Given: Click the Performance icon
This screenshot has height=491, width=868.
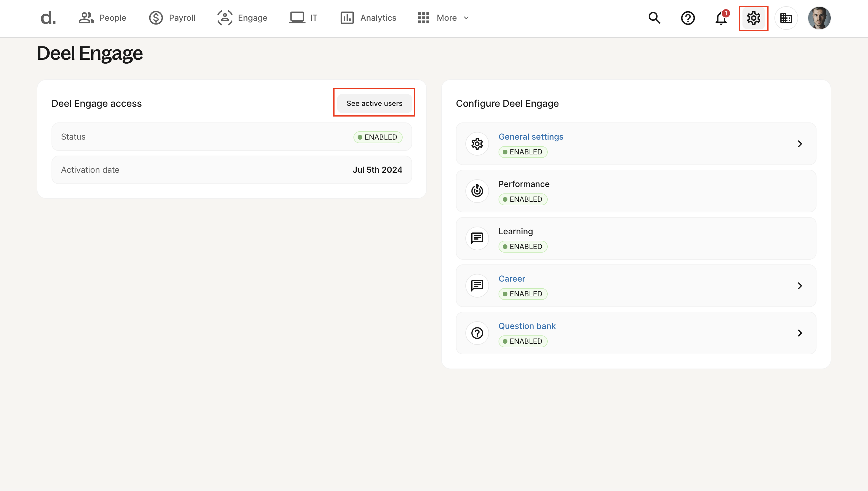Looking at the screenshot, I should [x=477, y=191].
